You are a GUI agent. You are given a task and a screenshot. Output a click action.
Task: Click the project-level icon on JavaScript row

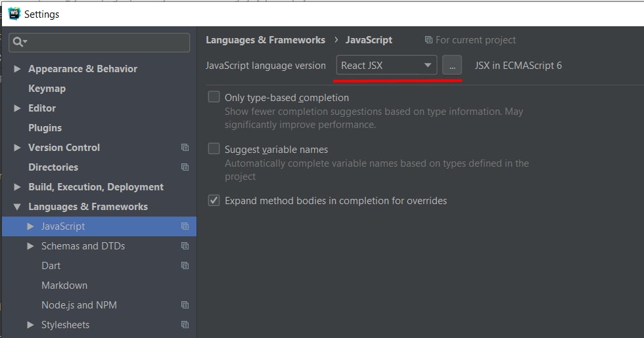[185, 226]
